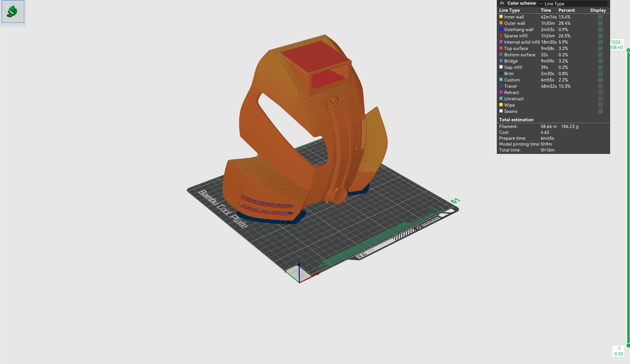Toggle Sparse infill visibility checkbox
Screen dimensions: 630x364
tap(600, 36)
